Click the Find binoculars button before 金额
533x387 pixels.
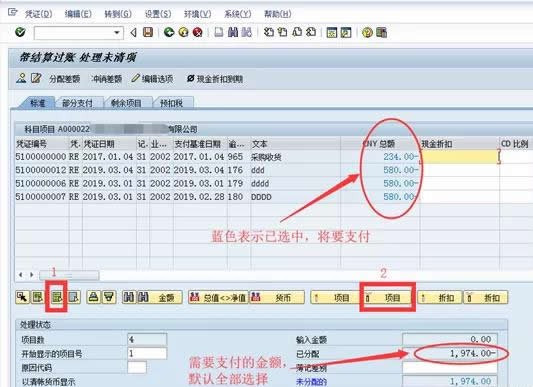click(129, 298)
